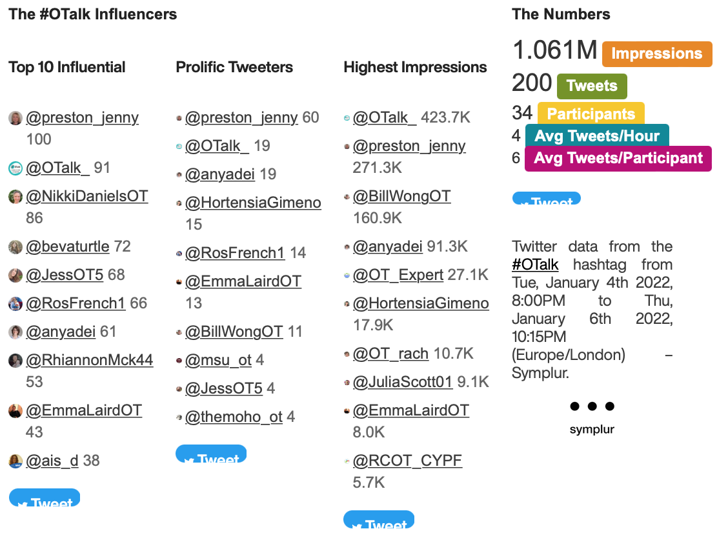Click the yellow Participants badge
728x560 pixels.
coord(591,114)
